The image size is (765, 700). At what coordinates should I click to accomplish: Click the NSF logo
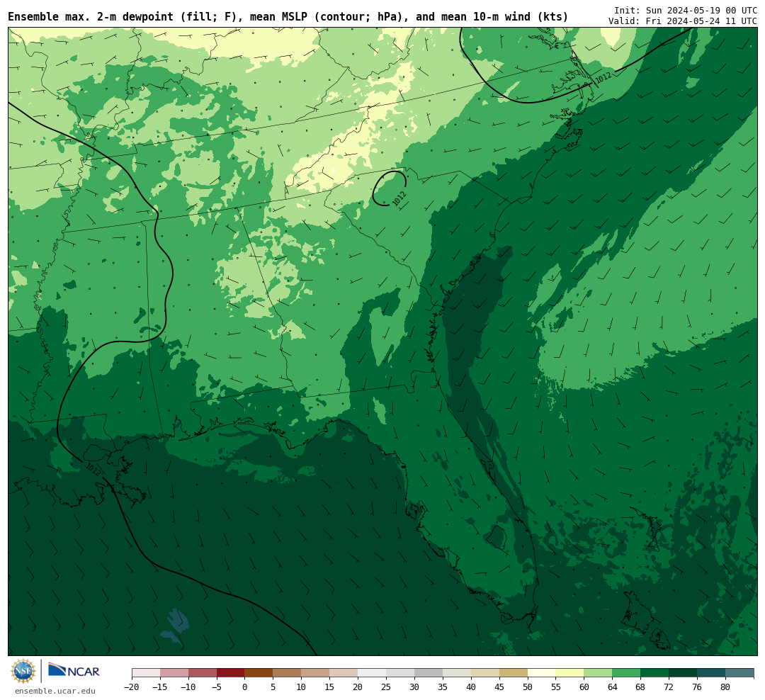(x=23, y=671)
